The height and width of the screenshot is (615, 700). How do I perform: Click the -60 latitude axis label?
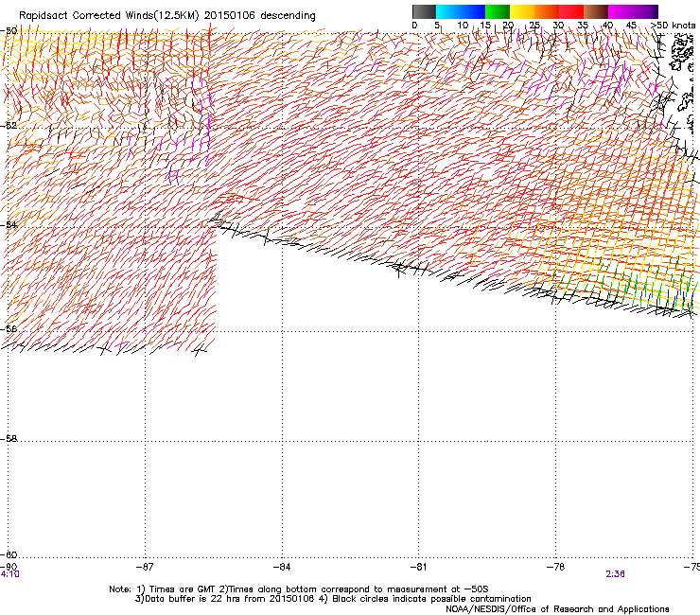(9, 554)
